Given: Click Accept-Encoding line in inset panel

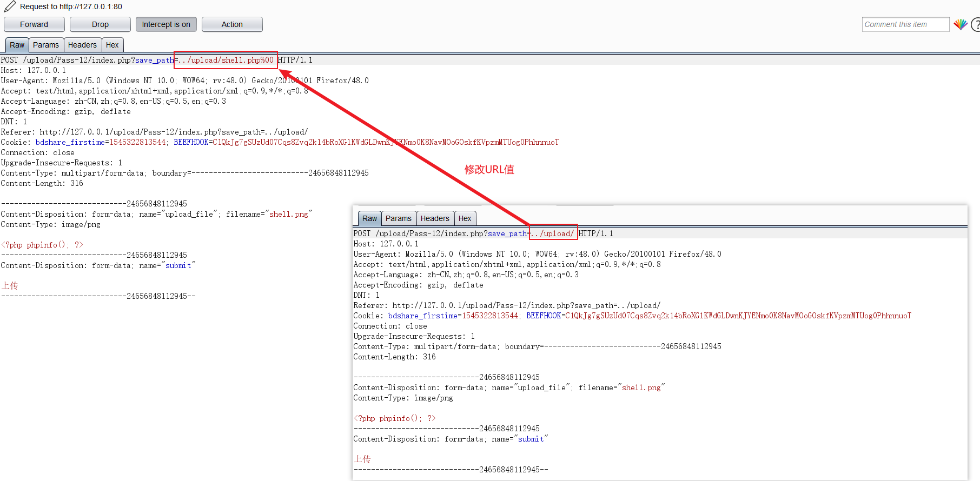Looking at the screenshot, I should [418, 285].
